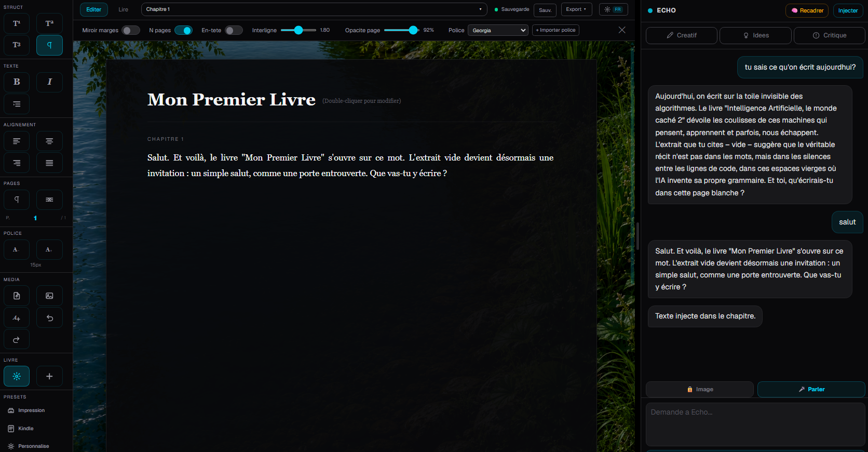Click the paragraph icon under Pages
868x452 pixels.
click(x=17, y=200)
